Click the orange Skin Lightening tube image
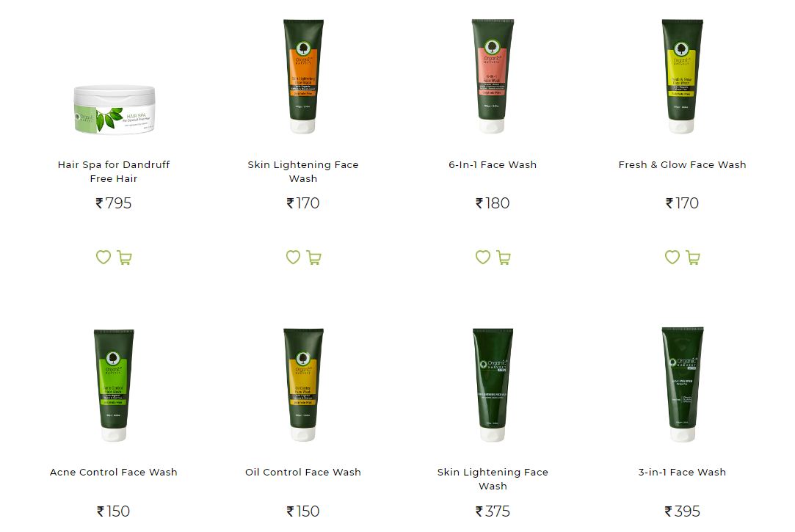 [303, 76]
